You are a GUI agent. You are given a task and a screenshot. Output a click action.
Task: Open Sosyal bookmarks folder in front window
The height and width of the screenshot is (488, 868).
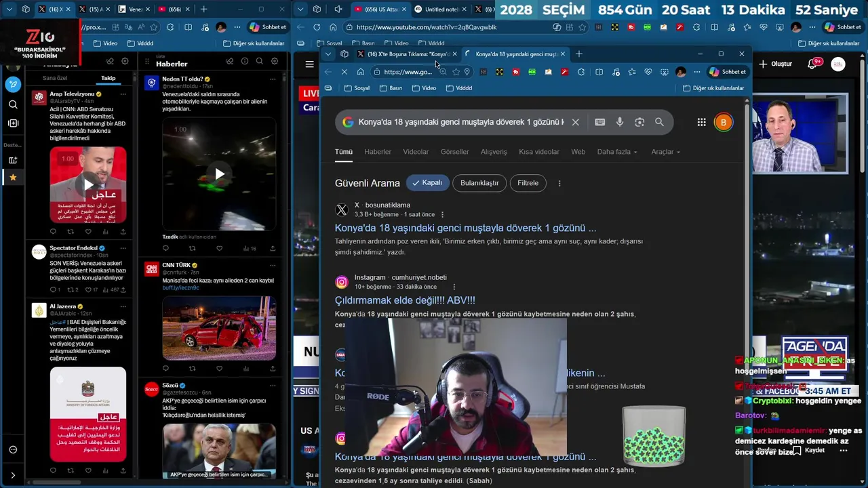click(x=357, y=88)
